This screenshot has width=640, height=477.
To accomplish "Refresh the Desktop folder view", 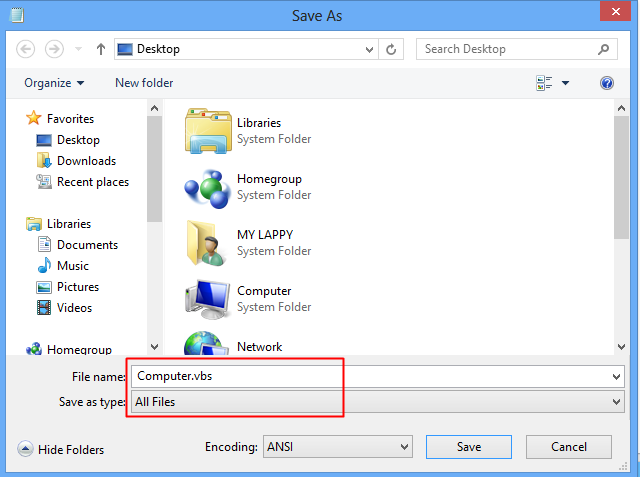I will click(391, 49).
